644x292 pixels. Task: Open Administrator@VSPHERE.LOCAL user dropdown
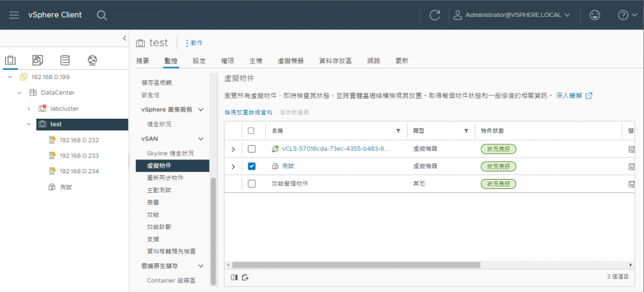pos(512,15)
